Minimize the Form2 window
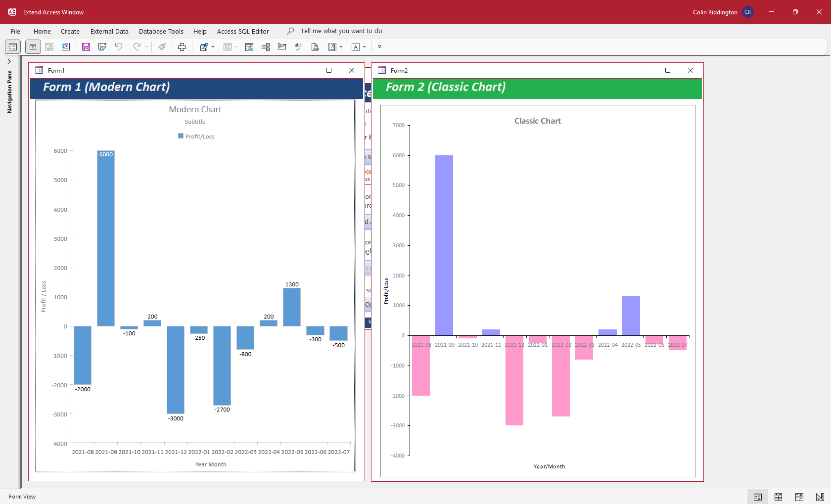831x504 pixels. click(645, 70)
